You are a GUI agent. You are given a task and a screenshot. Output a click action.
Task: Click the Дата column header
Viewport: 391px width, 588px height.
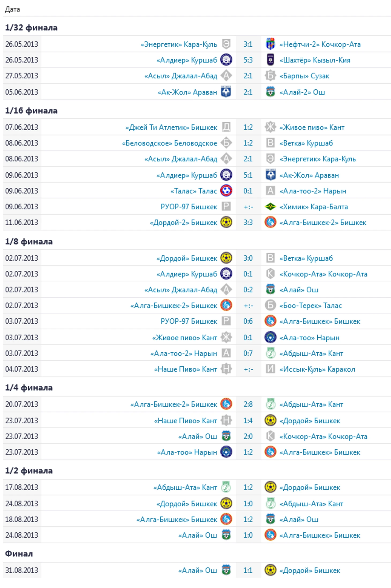12,9
